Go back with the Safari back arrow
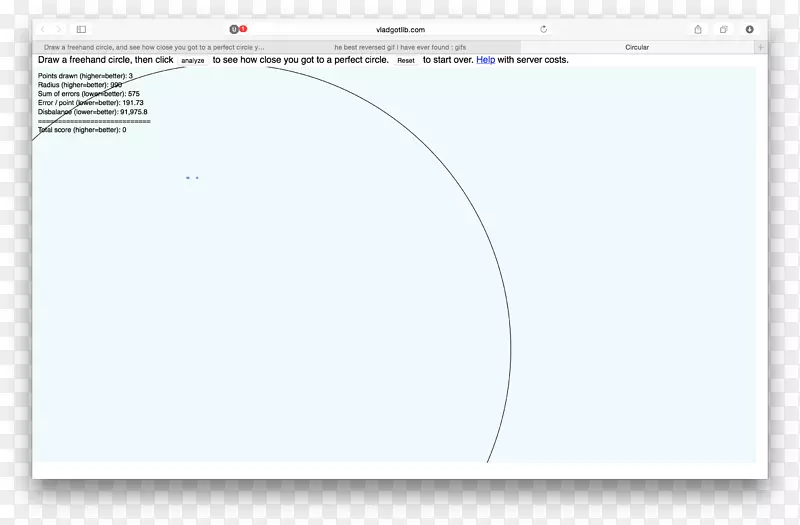The height and width of the screenshot is (525, 800). (x=43, y=30)
